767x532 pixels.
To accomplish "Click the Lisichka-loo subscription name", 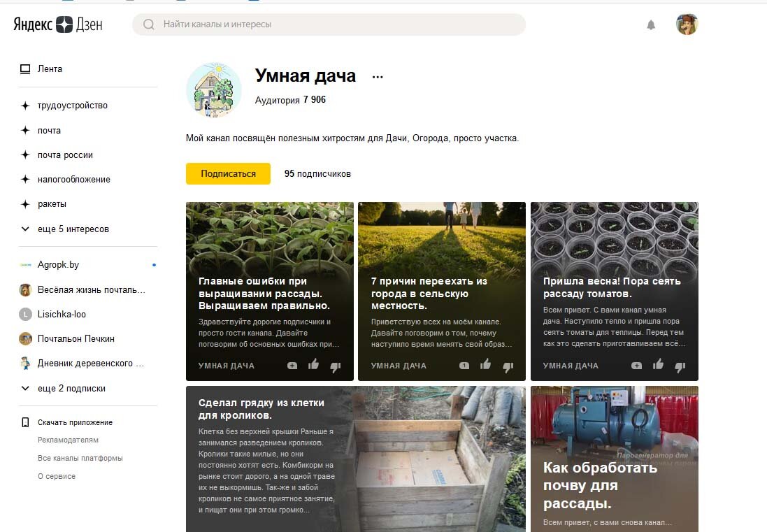I will pyautogui.click(x=62, y=315).
